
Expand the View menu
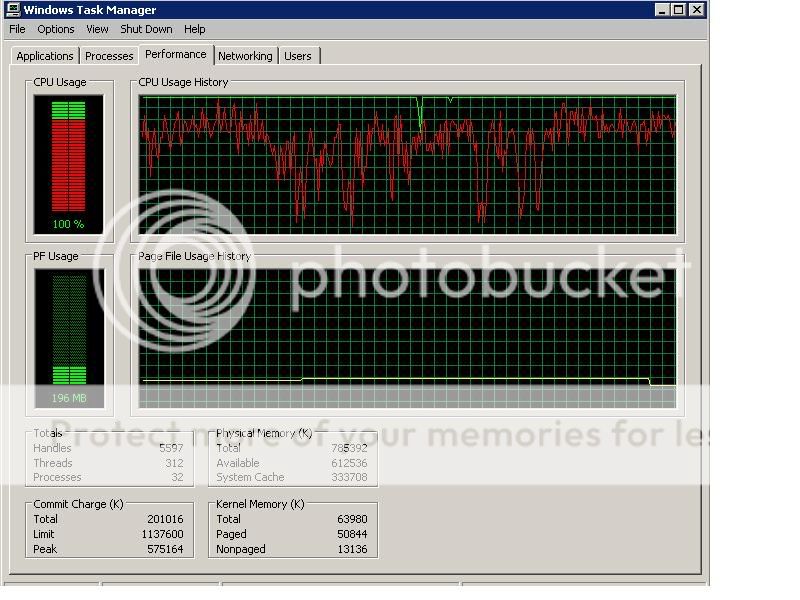pos(97,29)
